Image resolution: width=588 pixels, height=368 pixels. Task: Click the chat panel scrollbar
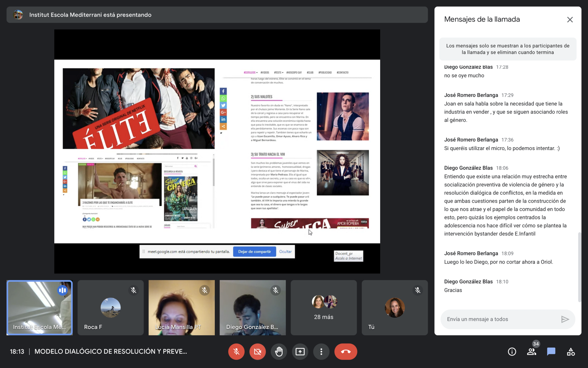point(579,267)
